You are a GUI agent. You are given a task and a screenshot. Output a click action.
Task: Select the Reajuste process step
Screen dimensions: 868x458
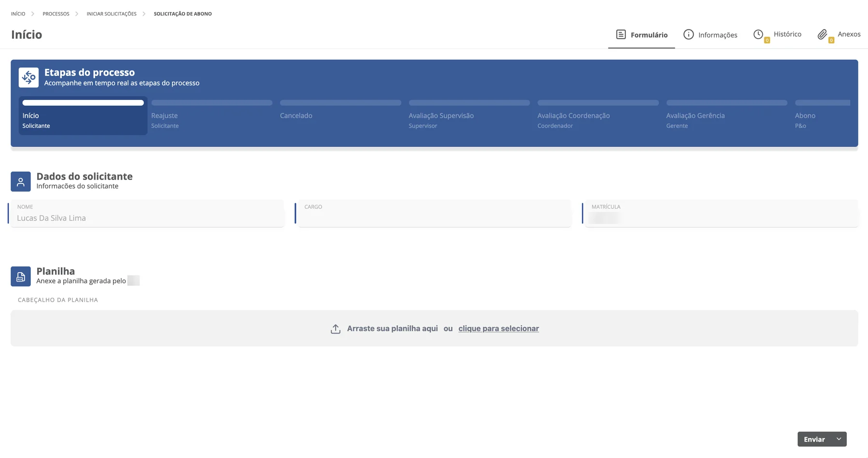[212, 116]
